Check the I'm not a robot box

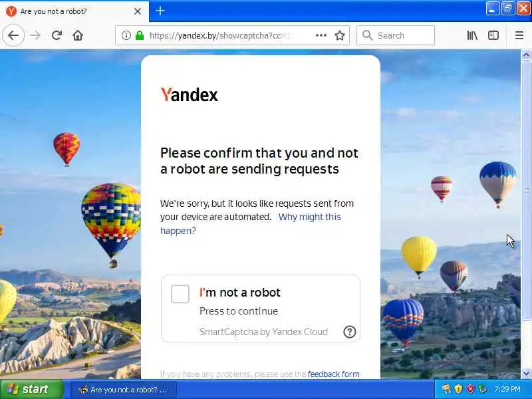(180, 293)
